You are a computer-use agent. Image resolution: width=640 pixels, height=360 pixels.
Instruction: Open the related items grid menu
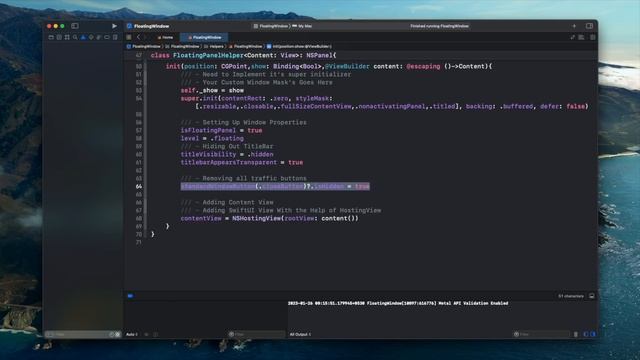click(x=129, y=37)
